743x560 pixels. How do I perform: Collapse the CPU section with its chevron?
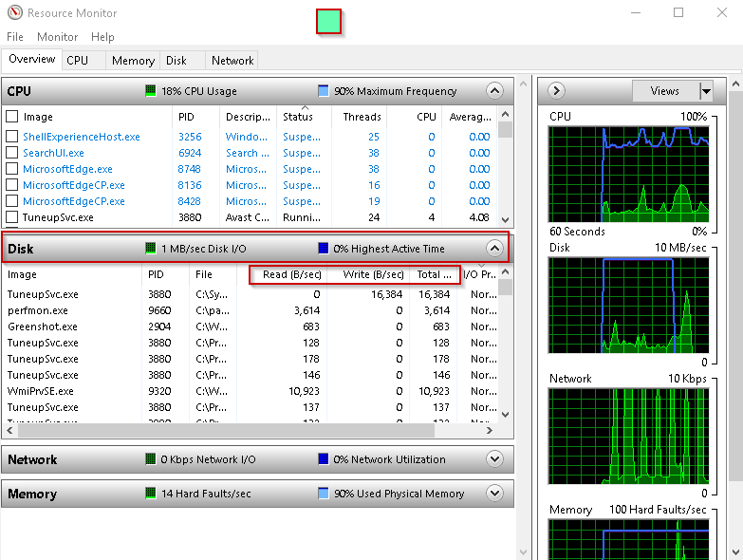(494, 90)
